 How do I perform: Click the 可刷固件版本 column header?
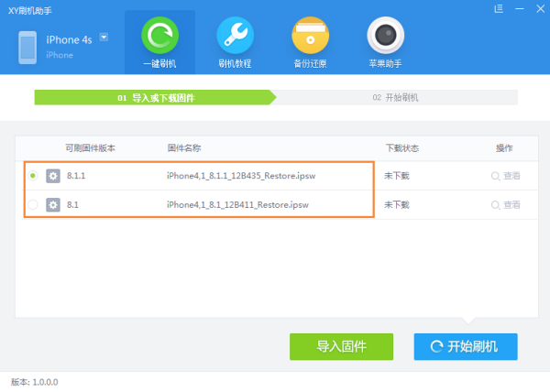[90, 148]
